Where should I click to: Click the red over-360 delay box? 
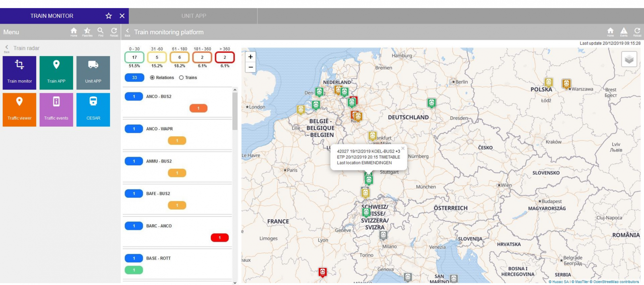(x=225, y=57)
